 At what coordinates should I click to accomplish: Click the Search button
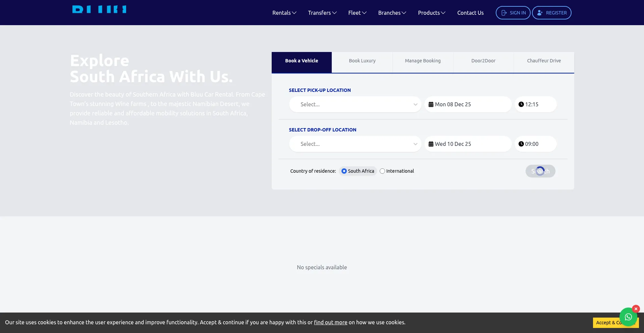[540, 171]
